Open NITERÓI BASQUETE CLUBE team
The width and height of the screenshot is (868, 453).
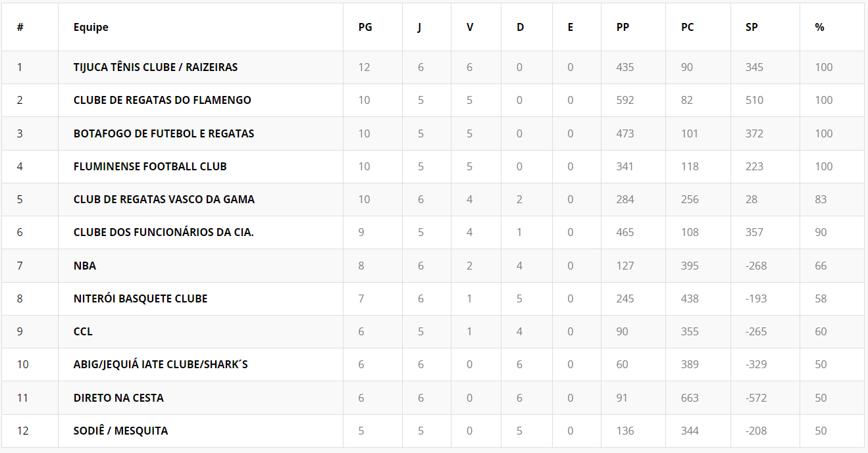(x=140, y=298)
